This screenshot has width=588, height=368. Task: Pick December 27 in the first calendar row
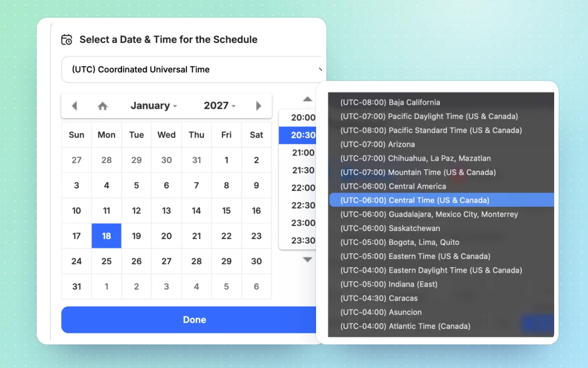(x=76, y=160)
